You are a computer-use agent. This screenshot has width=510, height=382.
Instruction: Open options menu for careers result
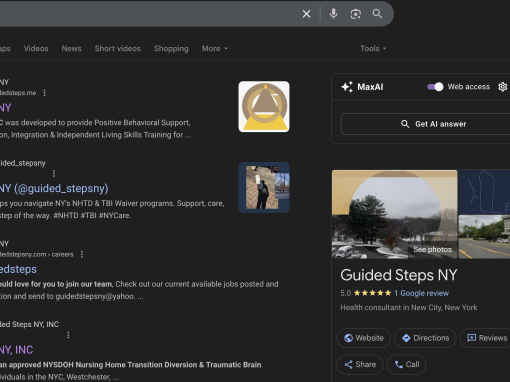pyautogui.click(x=82, y=255)
